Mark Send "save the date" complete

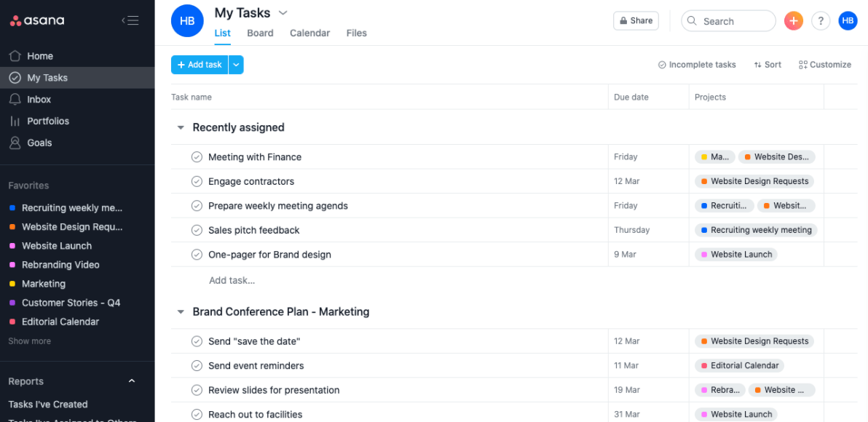pyautogui.click(x=197, y=341)
